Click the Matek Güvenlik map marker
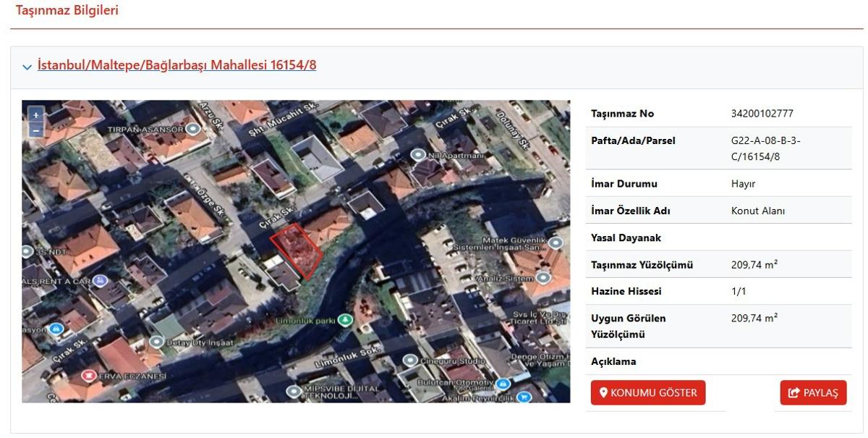 (556, 242)
